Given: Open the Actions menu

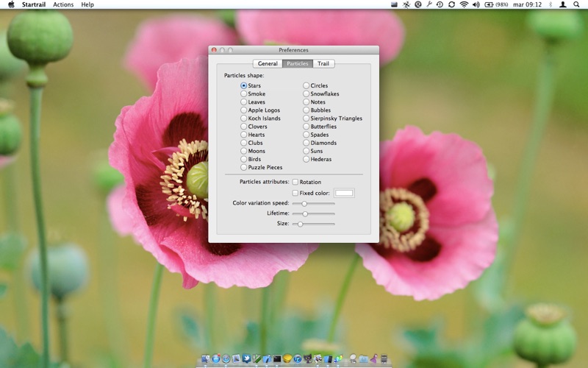Looking at the screenshot, I should [x=63, y=4].
